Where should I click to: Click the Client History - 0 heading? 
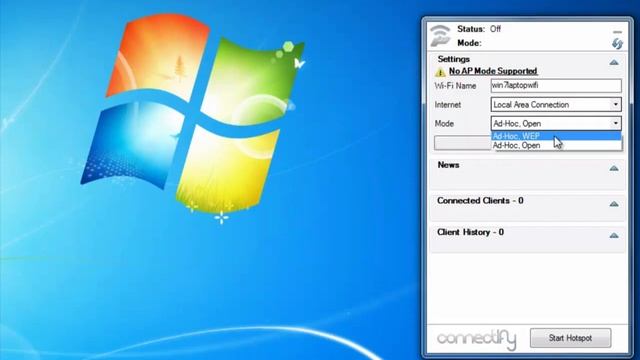coord(470,232)
